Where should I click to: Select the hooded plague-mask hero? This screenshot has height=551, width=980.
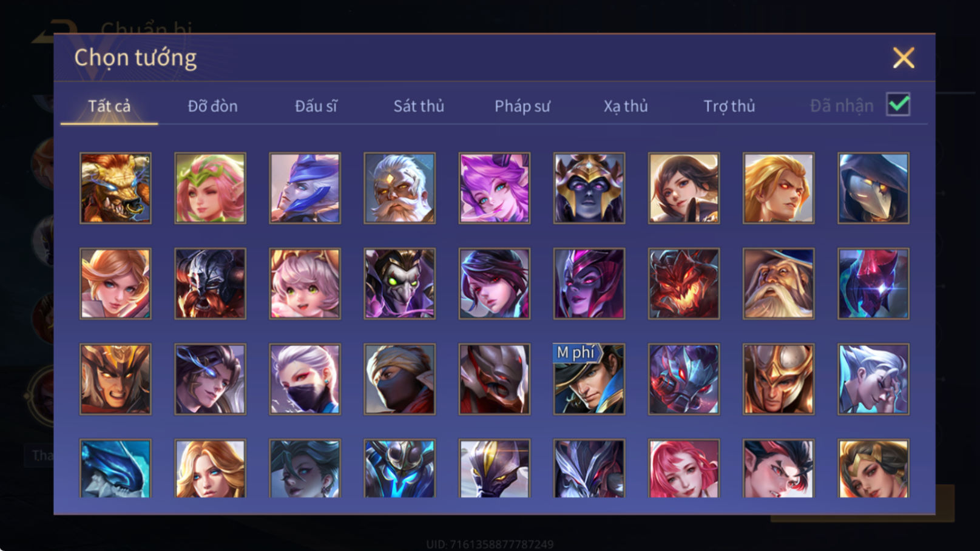coord(873,188)
